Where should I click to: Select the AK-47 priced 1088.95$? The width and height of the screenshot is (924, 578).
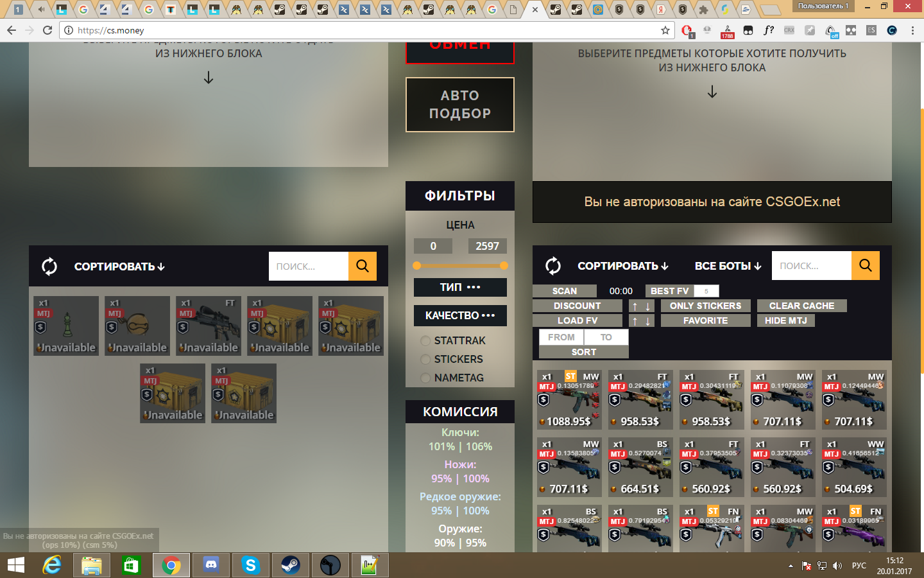569,399
